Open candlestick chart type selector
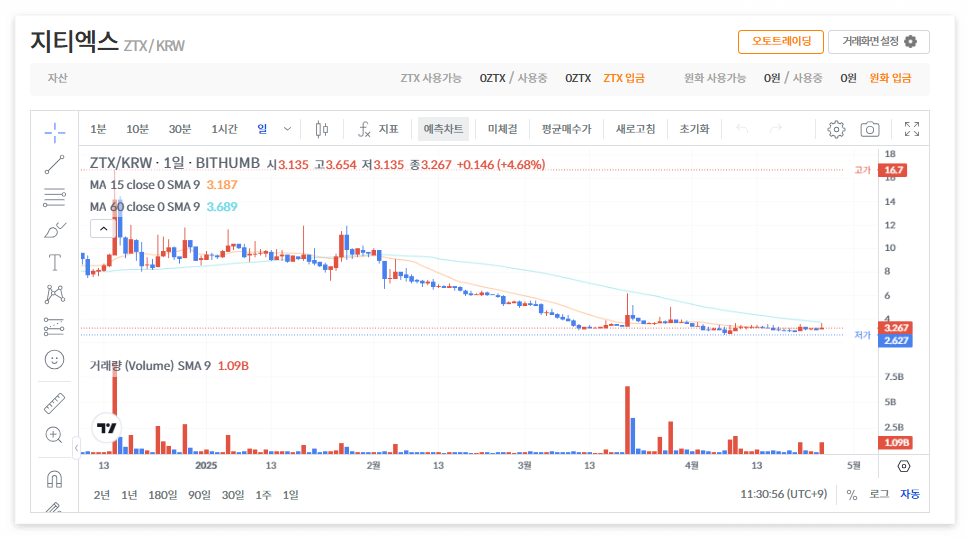 click(322, 129)
